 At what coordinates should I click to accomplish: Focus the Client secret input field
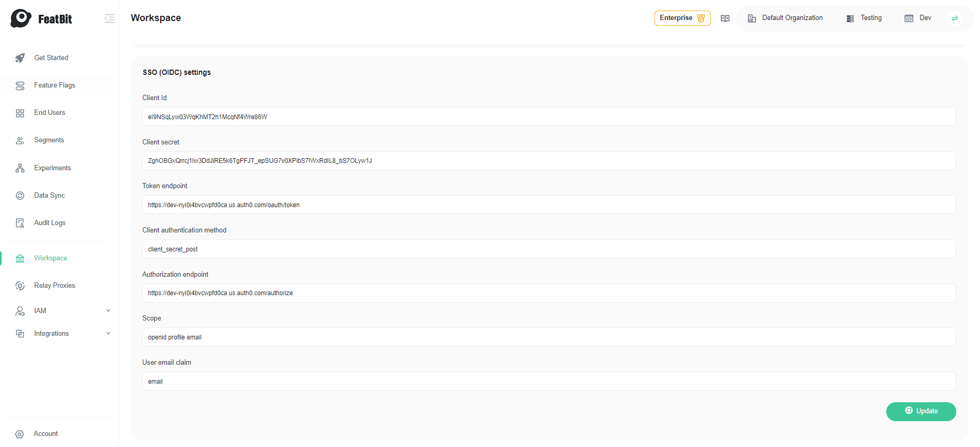549,161
